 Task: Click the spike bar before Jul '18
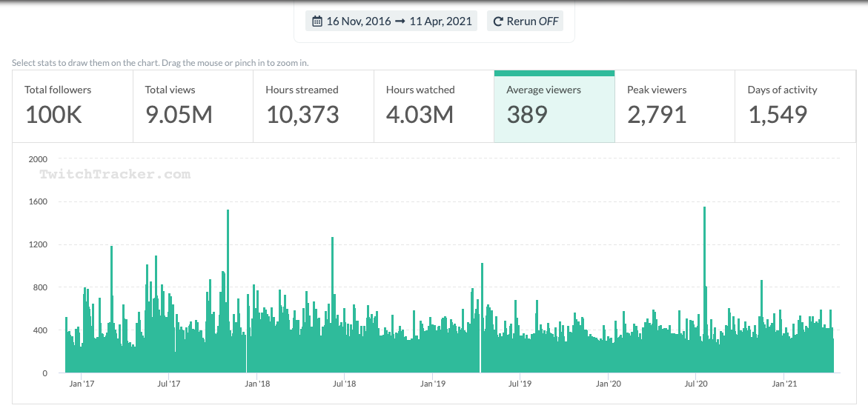(332, 305)
